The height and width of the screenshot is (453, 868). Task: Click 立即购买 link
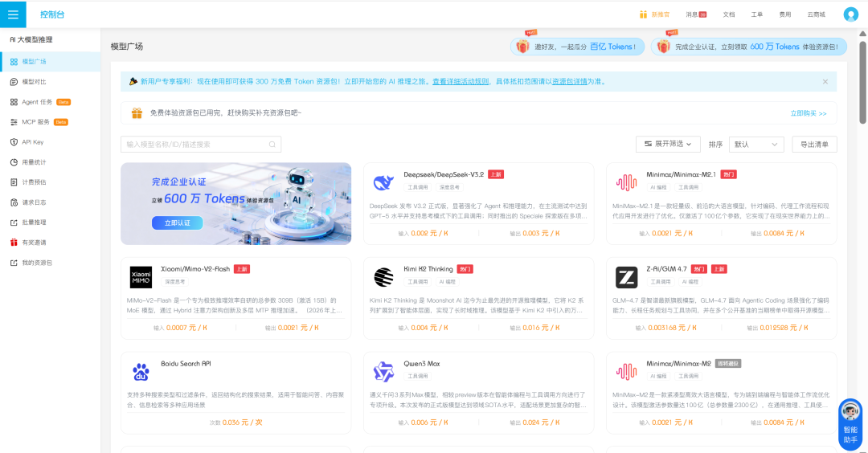coord(809,112)
